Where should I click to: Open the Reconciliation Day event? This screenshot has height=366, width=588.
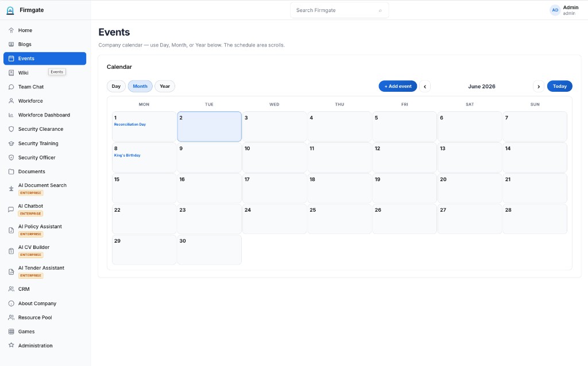130,124
